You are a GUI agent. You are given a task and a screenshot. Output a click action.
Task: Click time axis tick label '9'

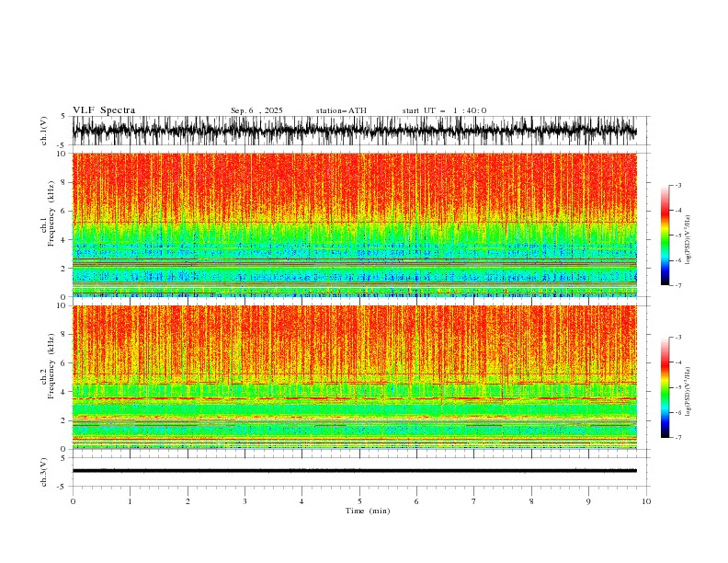pos(588,501)
